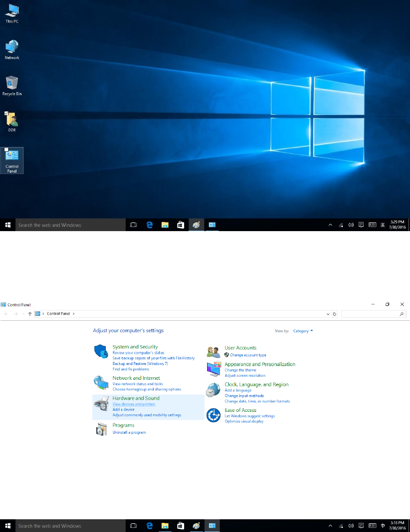The image size is (410, 532).
Task: Open touch keyboard icon on the 3:18 PM taskbar
Action: tap(372, 525)
